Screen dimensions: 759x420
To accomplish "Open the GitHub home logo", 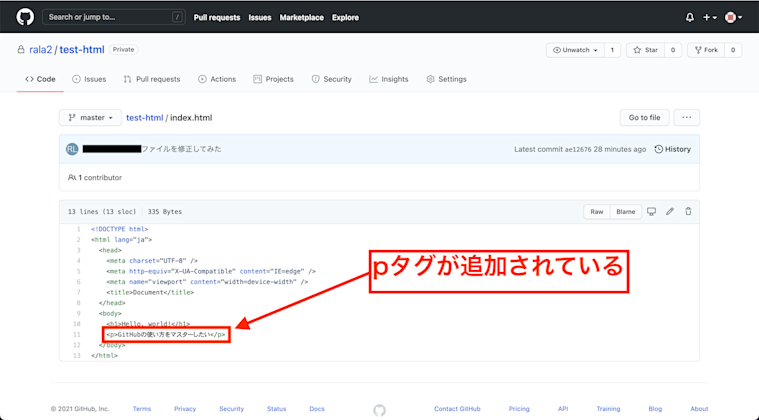I will [x=25, y=17].
